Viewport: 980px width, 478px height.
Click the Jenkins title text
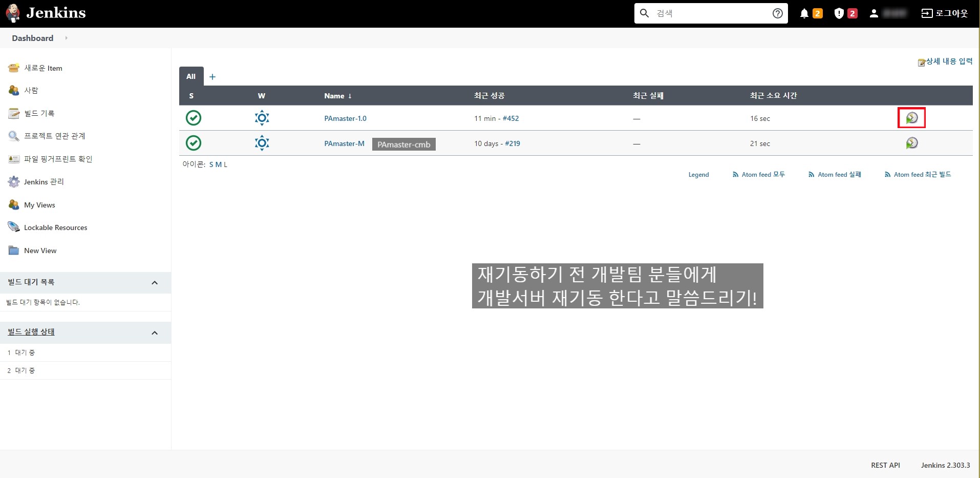pos(56,13)
